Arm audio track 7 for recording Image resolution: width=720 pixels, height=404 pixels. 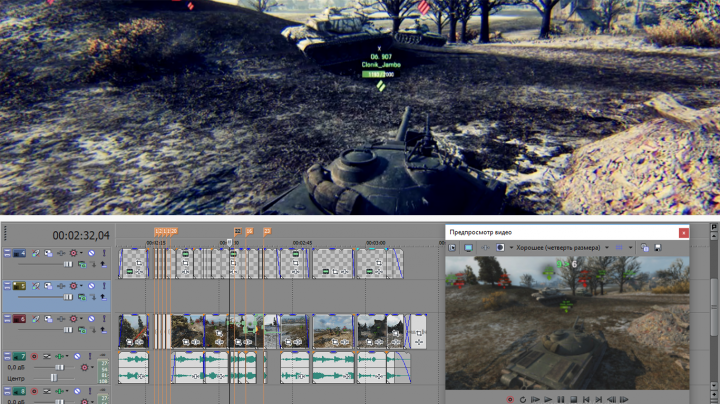click(x=34, y=356)
